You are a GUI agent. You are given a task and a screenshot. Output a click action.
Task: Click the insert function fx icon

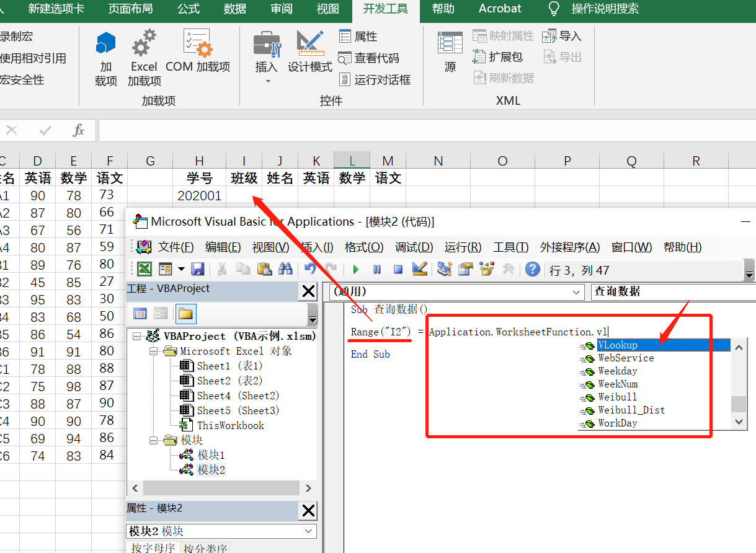pos(79,131)
